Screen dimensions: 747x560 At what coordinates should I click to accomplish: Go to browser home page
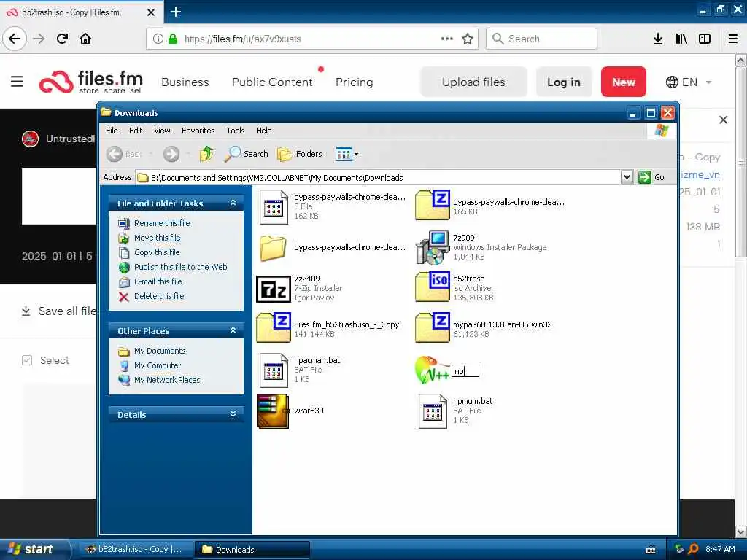(x=85, y=39)
